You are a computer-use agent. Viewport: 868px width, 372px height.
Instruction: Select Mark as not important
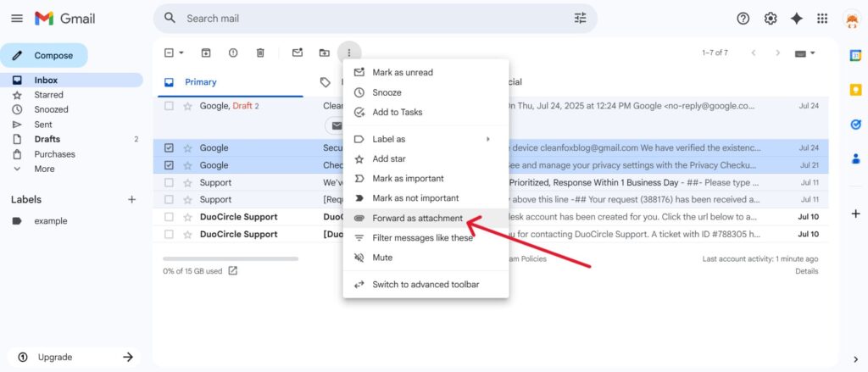pyautogui.click(x=426, y=198)
